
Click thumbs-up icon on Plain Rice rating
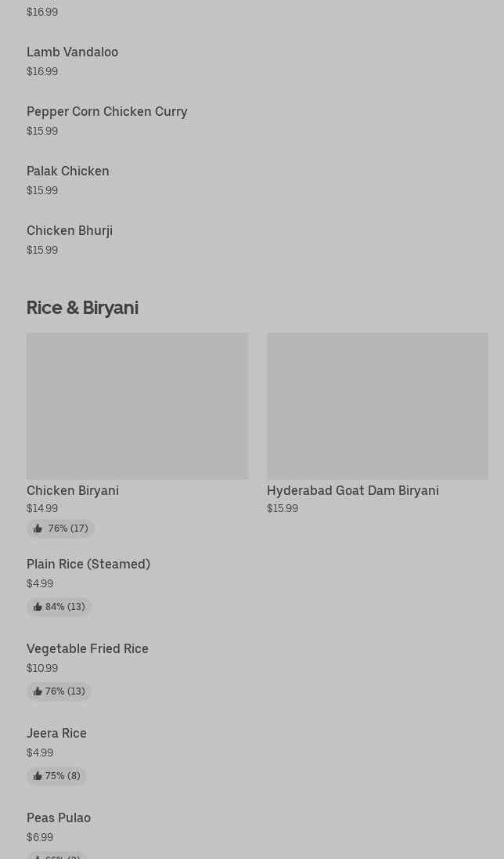[x=38, y=607]
